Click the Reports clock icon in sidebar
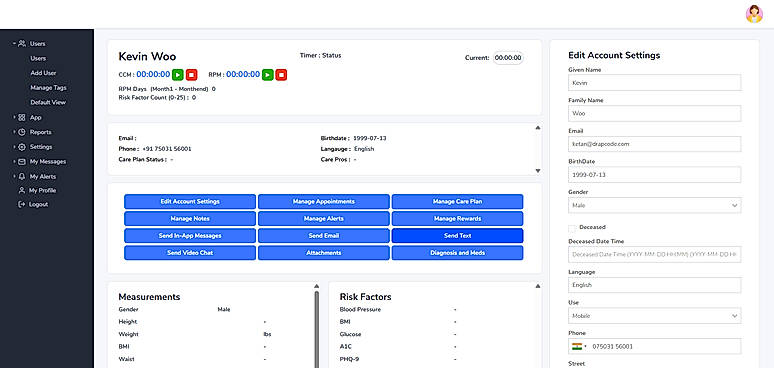 [22, 132]
